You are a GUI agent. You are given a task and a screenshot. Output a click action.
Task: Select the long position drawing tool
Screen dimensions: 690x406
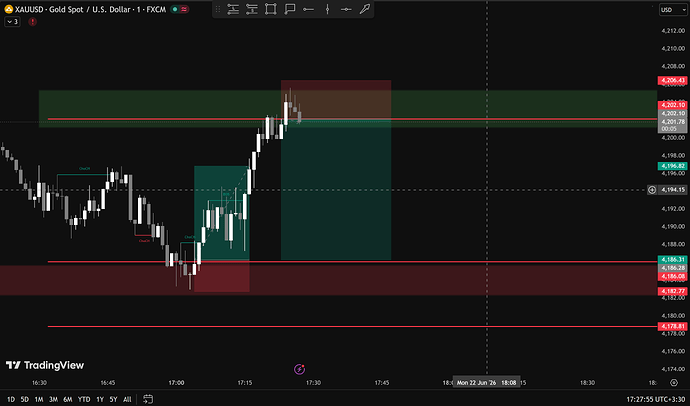click(x=233, y=9)
